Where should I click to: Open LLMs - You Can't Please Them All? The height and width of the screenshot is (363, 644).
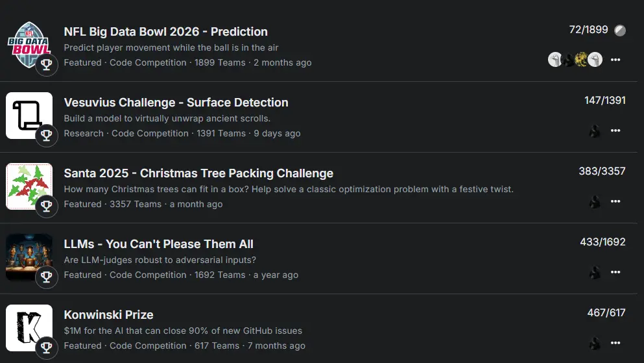click(158, 244)
